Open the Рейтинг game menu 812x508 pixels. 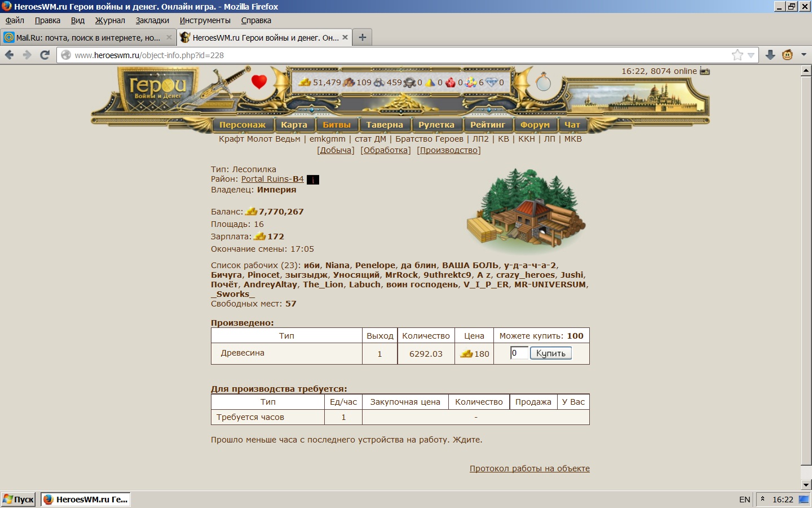[x=488, y=125]
